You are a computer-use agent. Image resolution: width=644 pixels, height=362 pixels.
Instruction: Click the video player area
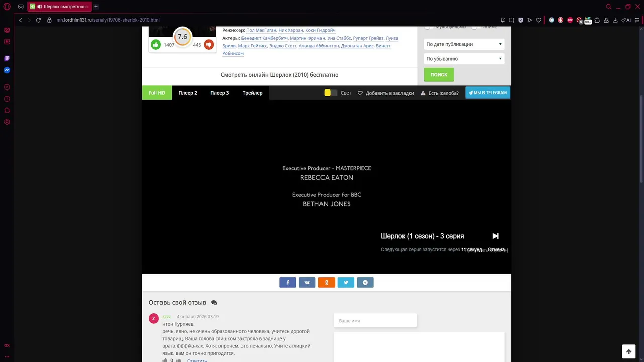(x=327, y=186)
